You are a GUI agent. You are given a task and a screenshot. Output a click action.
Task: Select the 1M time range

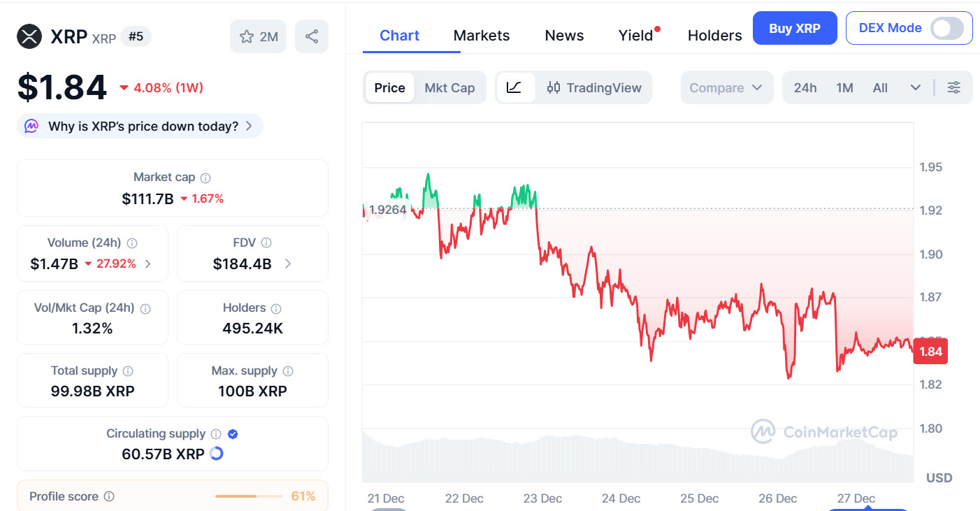click(x=844, y=87)
